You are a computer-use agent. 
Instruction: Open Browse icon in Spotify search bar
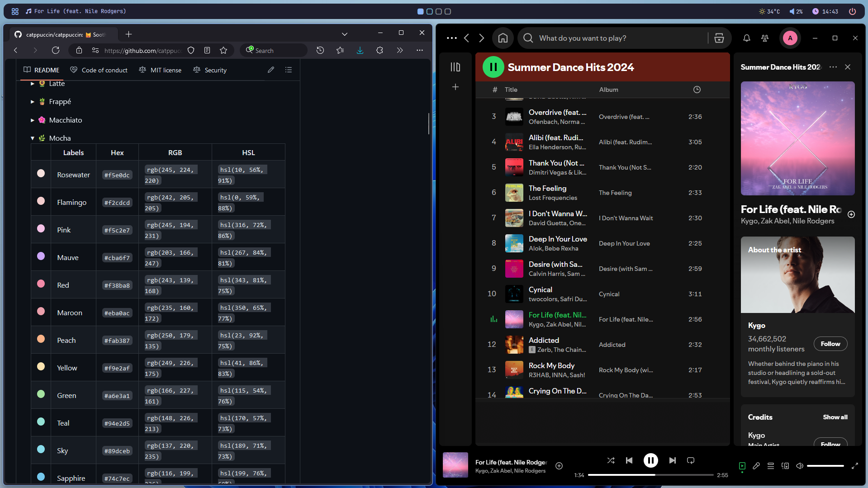tap(719, 38)
